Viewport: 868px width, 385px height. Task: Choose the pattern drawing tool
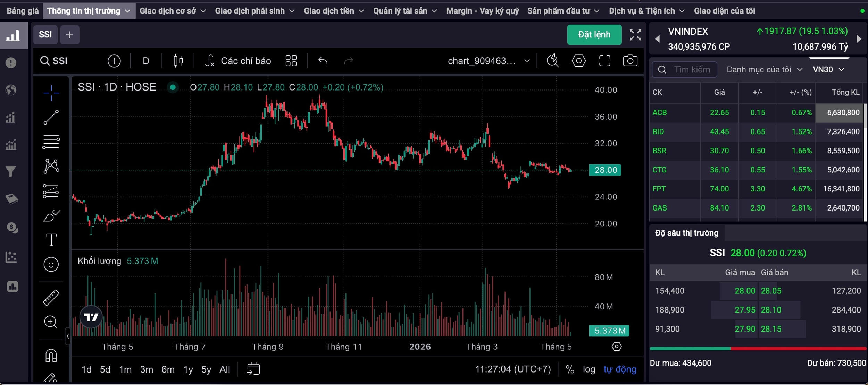pyautogui.click(x=51, y=166)
